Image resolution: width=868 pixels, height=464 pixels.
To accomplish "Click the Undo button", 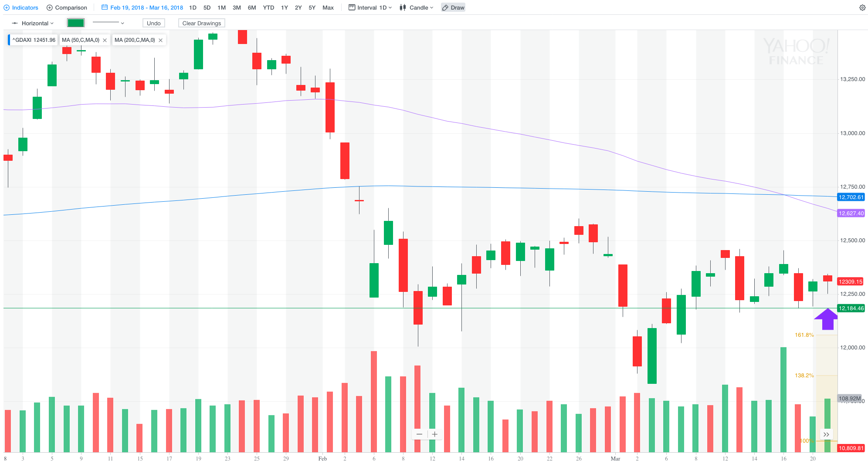I will click(153, 23).
